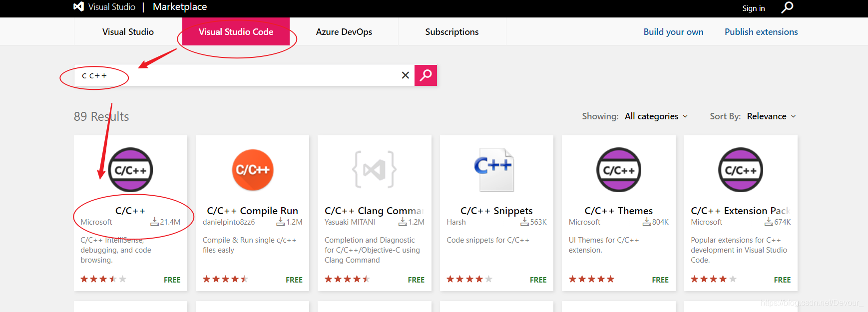868x312 pixels.
Task: Click the Marketplace header link
Action: pos(180,6)
